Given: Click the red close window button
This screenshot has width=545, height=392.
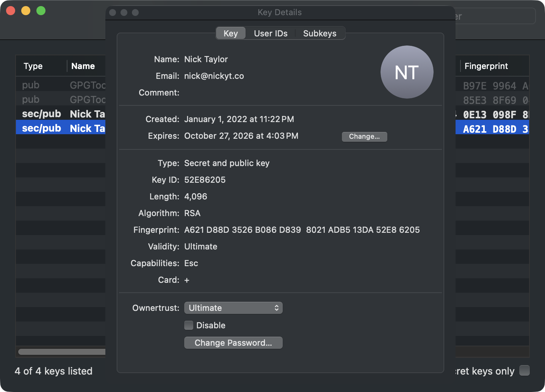Looking at the screenshot, I should pos(11,11).
